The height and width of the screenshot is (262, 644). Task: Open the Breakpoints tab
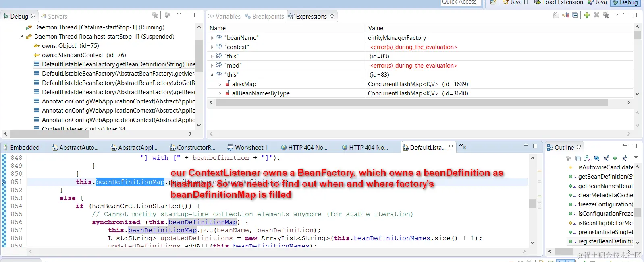click(x=264, y=17)
